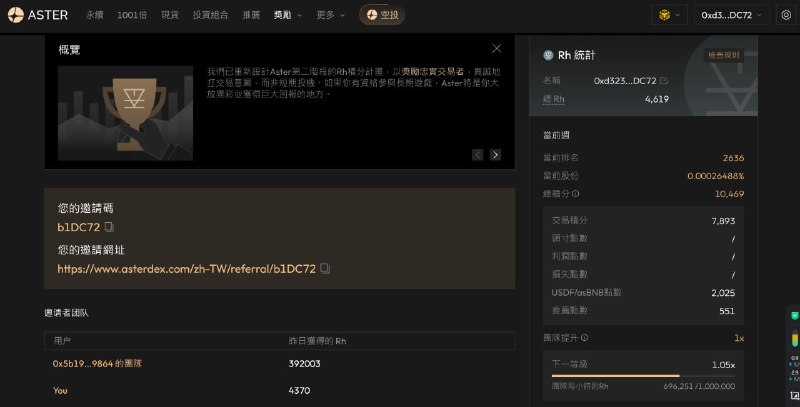This screenshot has height=407, width=800.
Task: Click the ASTER logo in header
Action: point(41,15)
